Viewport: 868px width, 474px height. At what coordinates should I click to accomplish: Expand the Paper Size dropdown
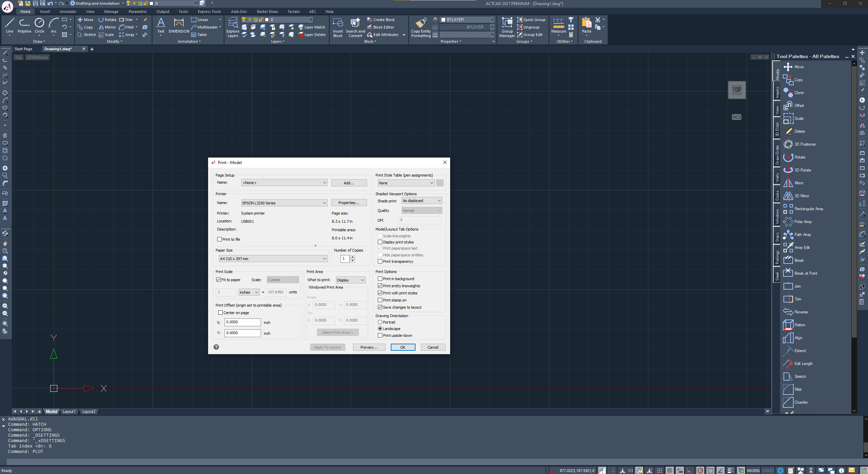point(273,259)
